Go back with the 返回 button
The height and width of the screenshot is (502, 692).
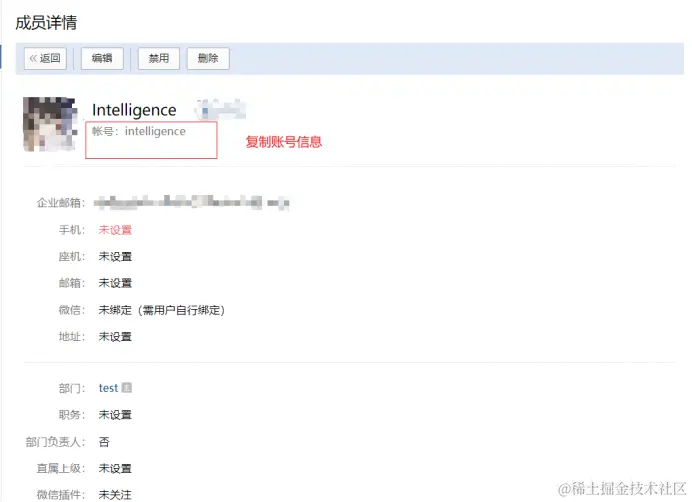45,59
